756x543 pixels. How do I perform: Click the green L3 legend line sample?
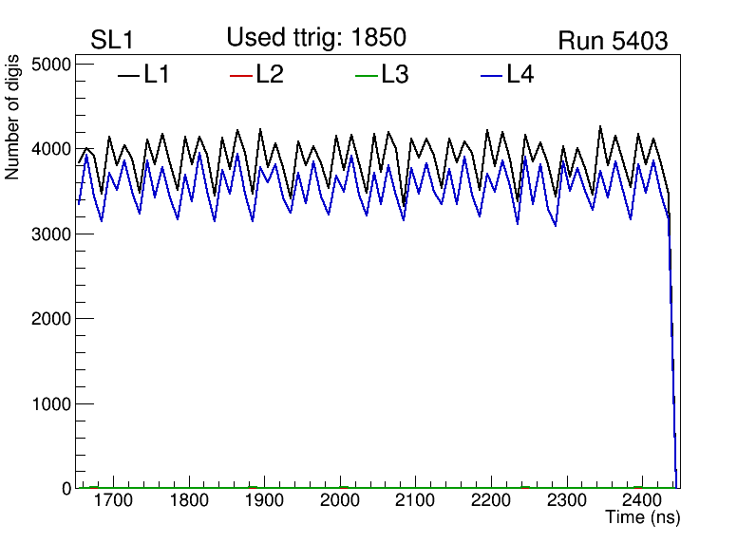pos(366,75)
